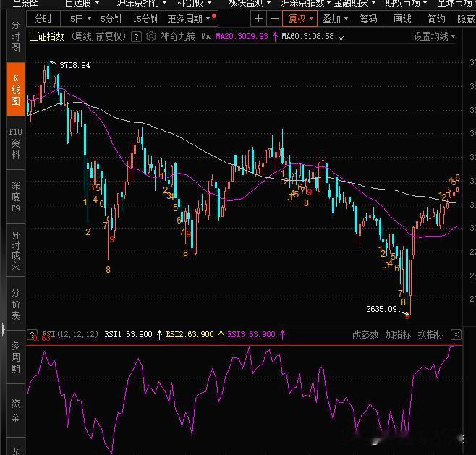Click RSI panel help question mark icon
Viewport: 476px width, 455px height.
[32, 334]
